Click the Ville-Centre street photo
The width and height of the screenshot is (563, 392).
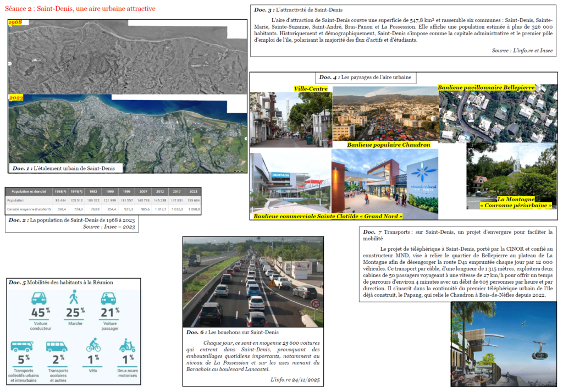point(291,119)
